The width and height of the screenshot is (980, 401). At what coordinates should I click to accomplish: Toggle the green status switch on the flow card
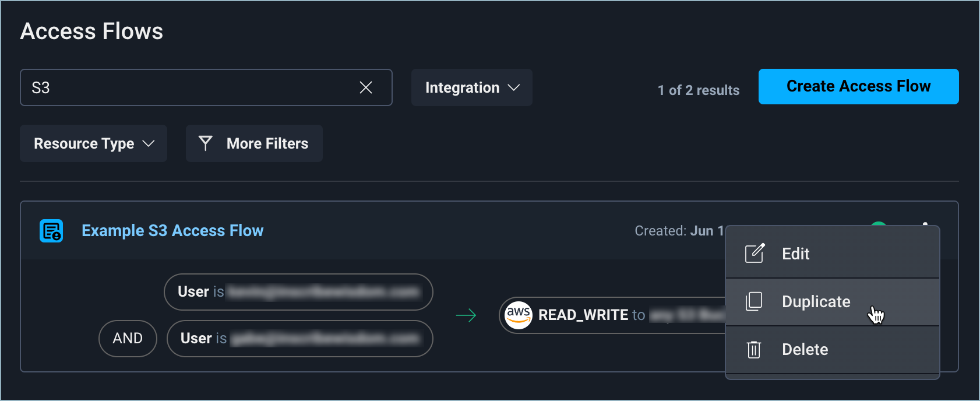coord(879,224)
